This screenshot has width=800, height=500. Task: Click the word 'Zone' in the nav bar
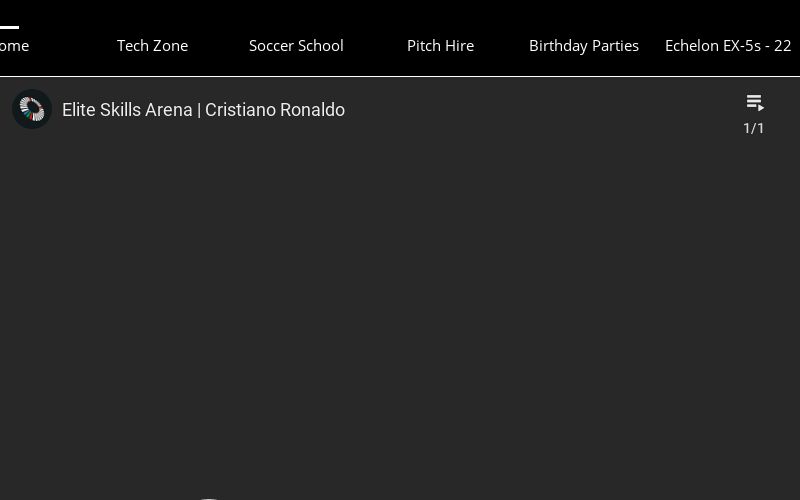point(170,46)
